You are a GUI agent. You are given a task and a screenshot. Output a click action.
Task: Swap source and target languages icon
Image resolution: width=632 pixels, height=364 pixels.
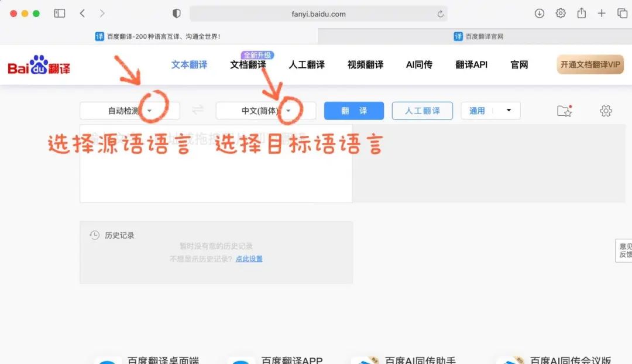198,109
